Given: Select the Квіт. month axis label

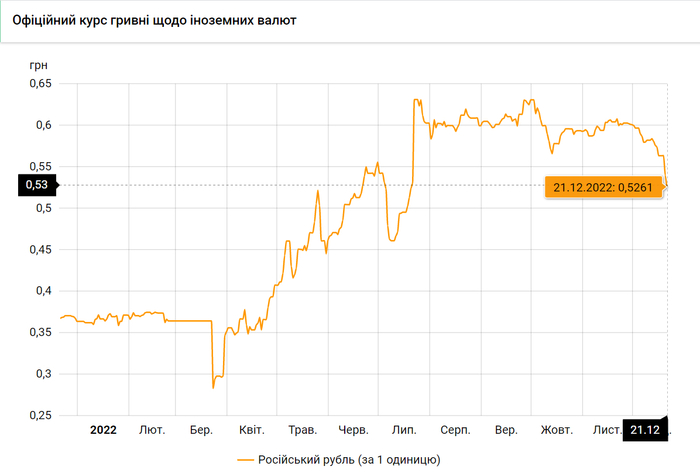Looking at the screenshot, I should click(252, 430).
